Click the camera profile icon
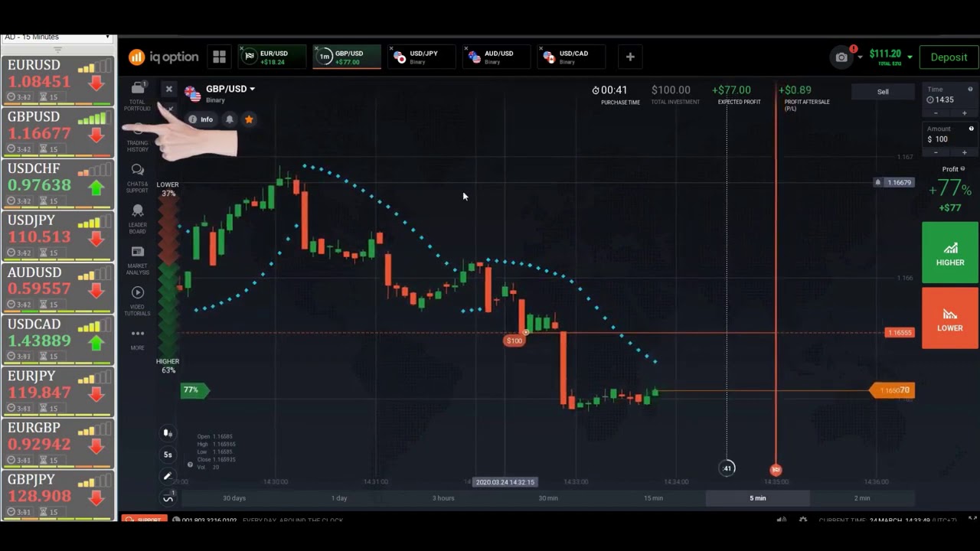The height and width of the screenshot is (551, 980). [841, 57]
